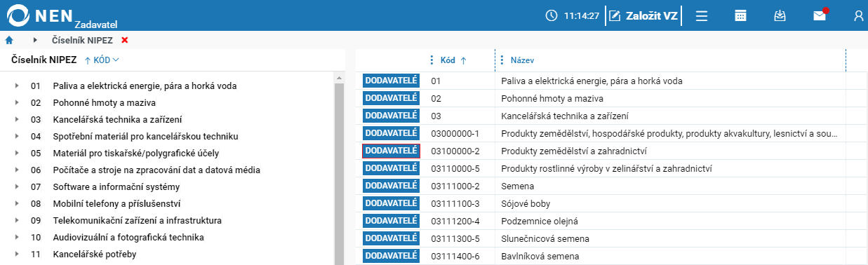Click the Název column header
This screenshot has height=265, width=868.
click(523, 60)
